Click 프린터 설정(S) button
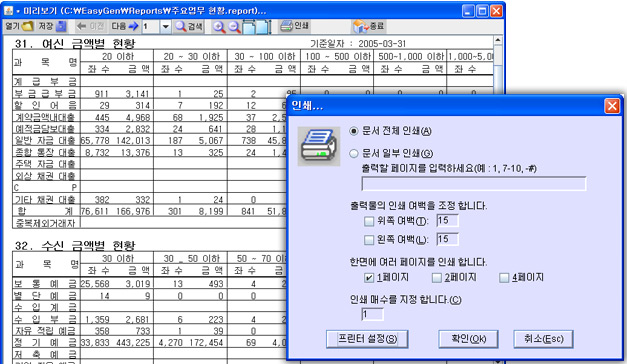 point(367,339)
